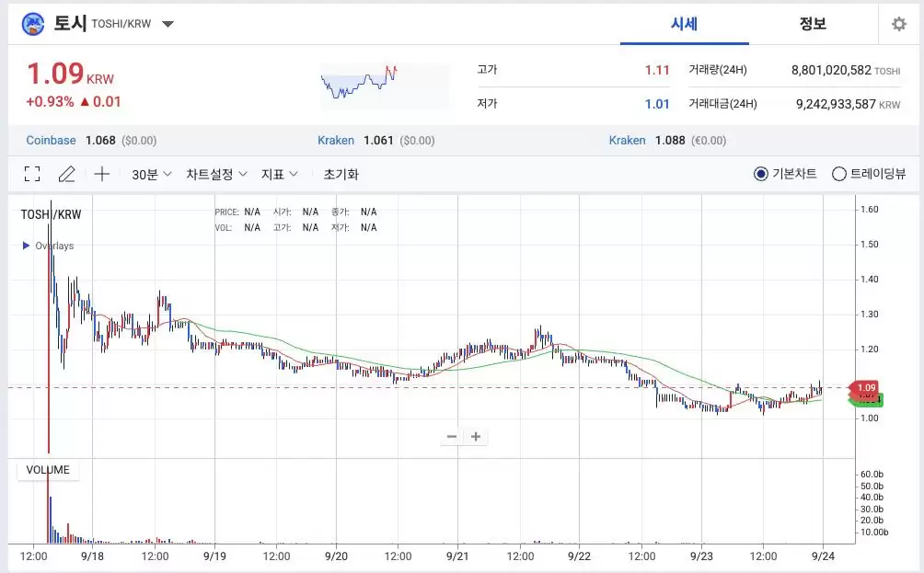Select the pencil drawing tool
The width and height of the screenshot is (924, 573).
67,174
